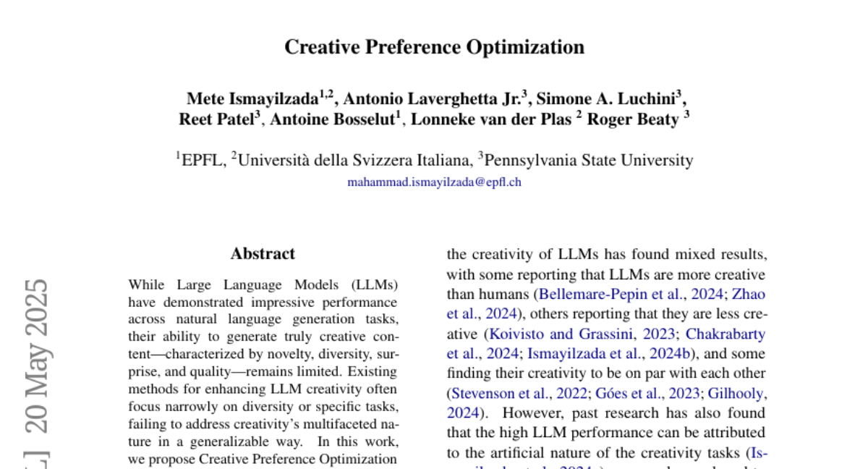Click the EPFL affiliation text
The width and height of the screenshot is (868, 469).
(202, 160)
